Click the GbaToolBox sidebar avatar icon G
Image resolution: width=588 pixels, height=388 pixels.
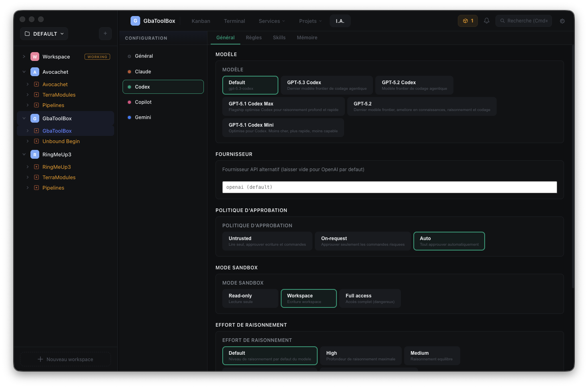click(35, 119)
